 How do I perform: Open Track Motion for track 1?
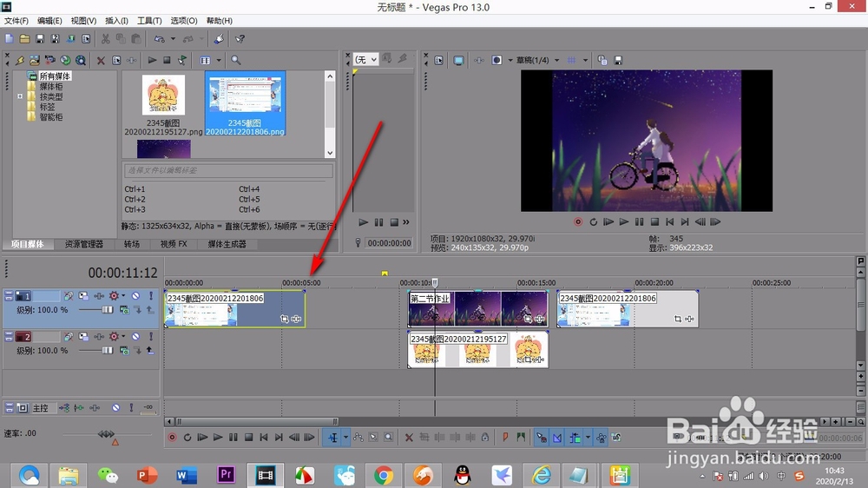pos(83,296)
